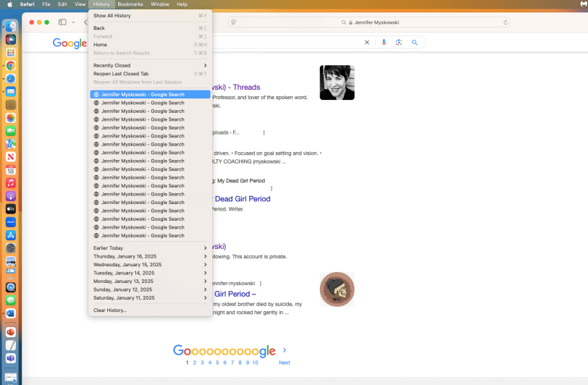Image resolution: width=588 pixels, height=385 pixels.
Task: Expand Sunday, January 12, 2025 history
Action: click(x=150, y=289)
